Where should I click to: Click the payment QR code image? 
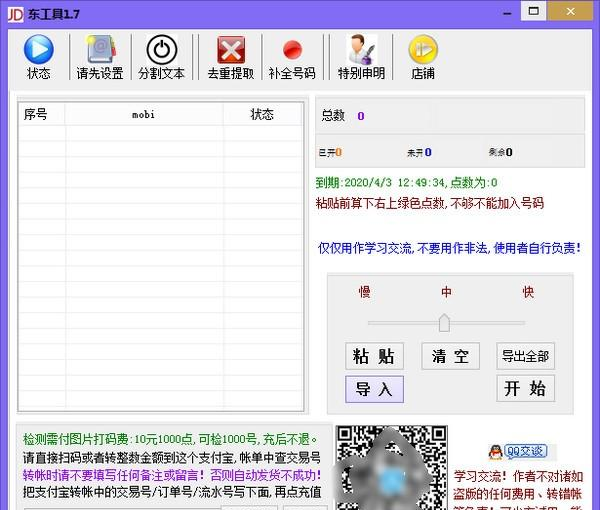click(391, 468)
